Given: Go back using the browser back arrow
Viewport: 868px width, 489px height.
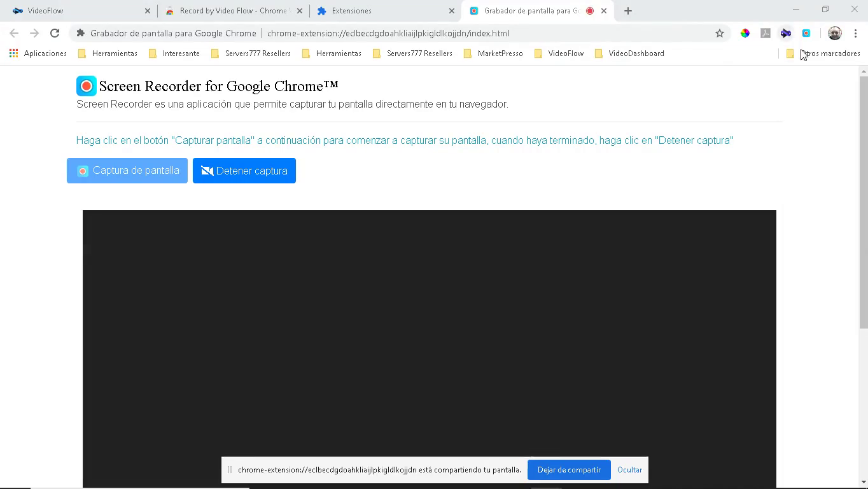Looking at the screenshot, I should pos(14,33).
